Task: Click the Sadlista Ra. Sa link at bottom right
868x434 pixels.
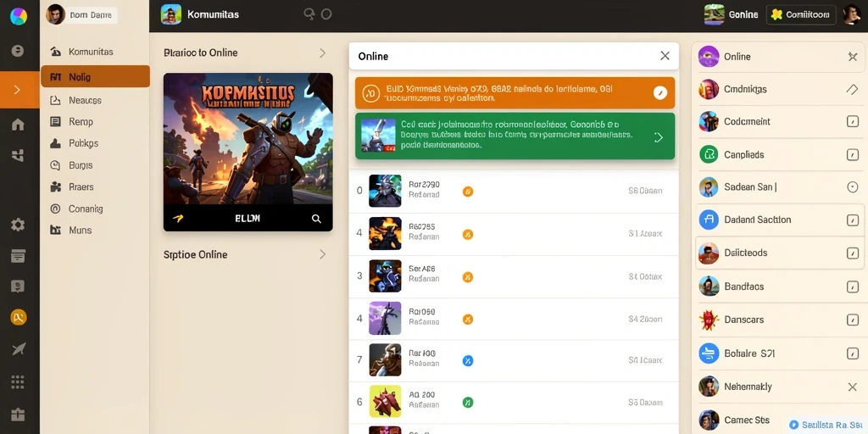Action: coord(827,425)
